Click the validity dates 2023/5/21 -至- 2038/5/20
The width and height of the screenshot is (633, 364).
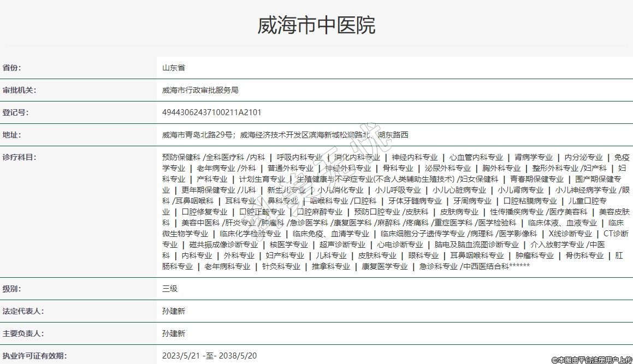point(209,356)
